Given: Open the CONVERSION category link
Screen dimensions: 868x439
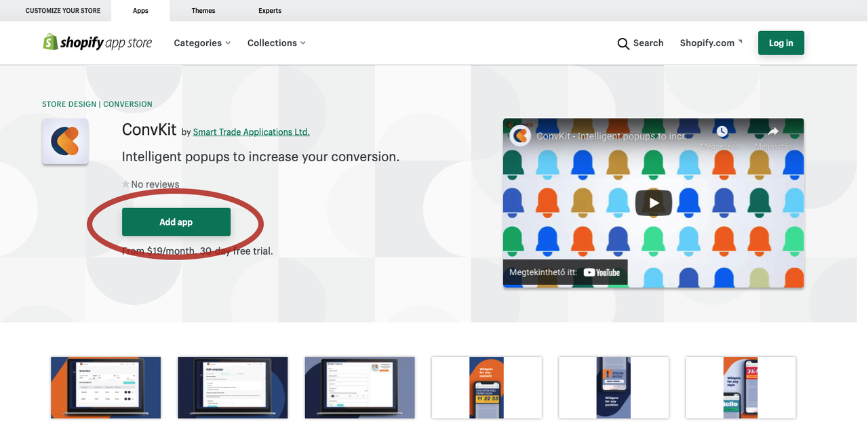Looking at the screenshot, I should click(127, 104).
